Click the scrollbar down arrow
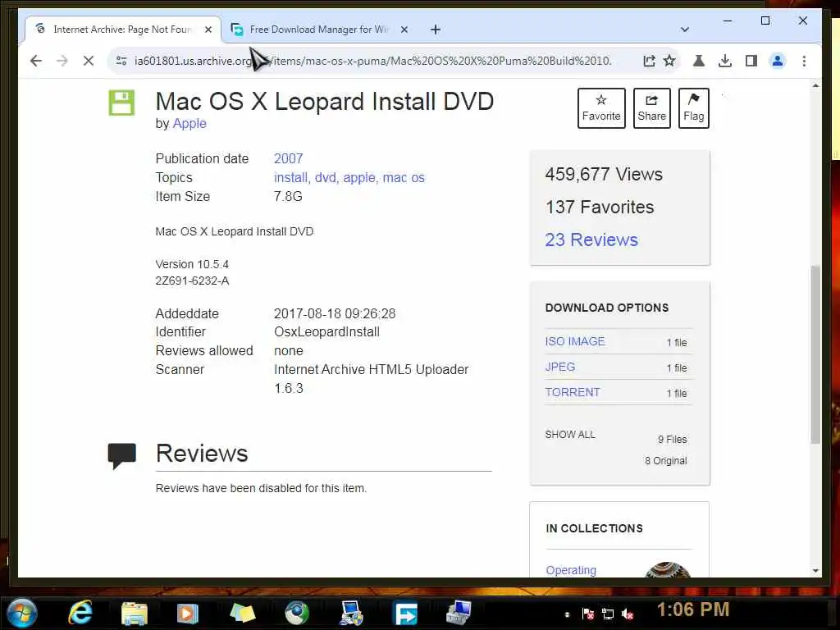The width and height of the screenshot is (840, 630). coord(815,571)
